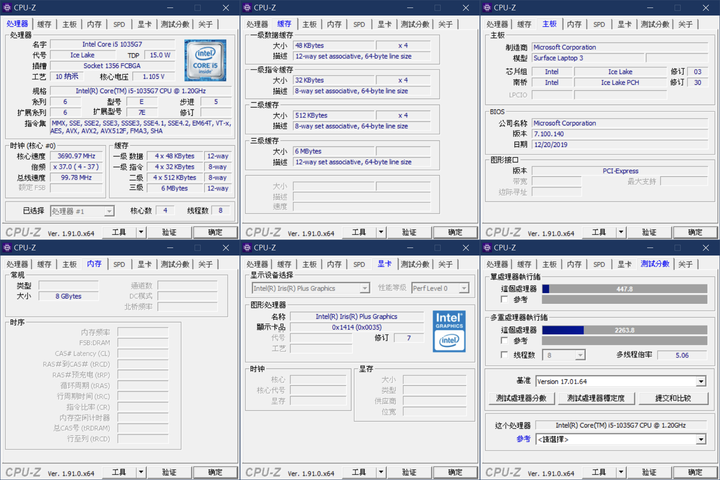Close the mainboard window showing Surface Laptop 3
The height and width of the screenshot is (480, 720).
[x=706, y=7]
